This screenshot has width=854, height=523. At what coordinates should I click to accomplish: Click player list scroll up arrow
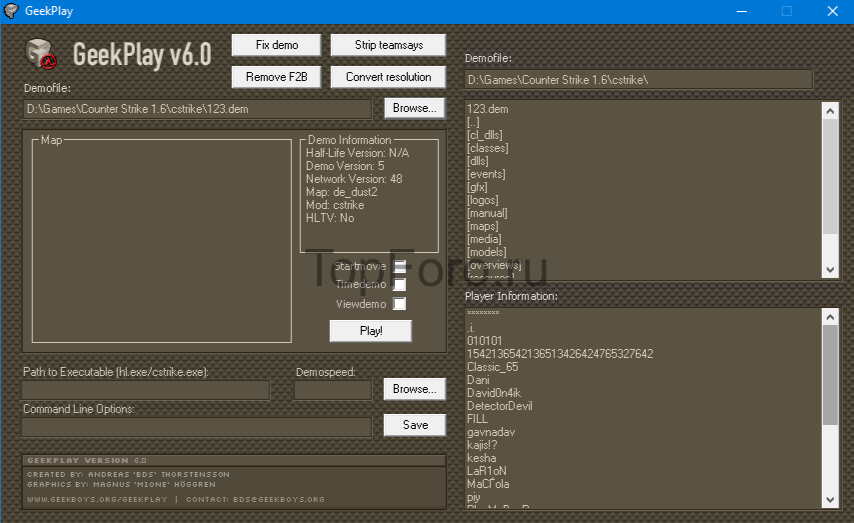coord(830,317)
